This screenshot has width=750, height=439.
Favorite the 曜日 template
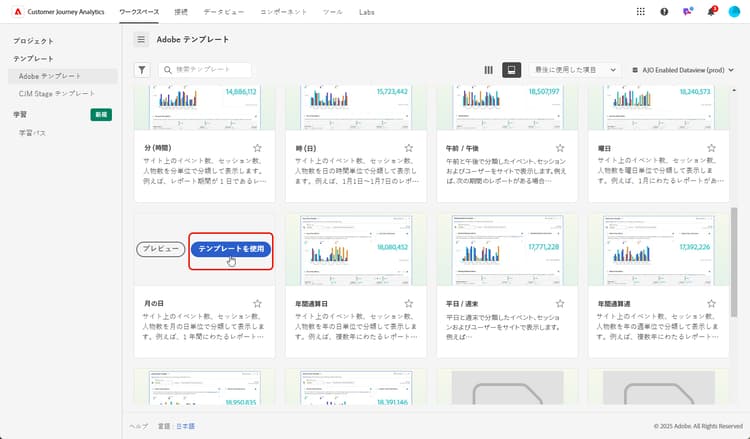(711, 148)
